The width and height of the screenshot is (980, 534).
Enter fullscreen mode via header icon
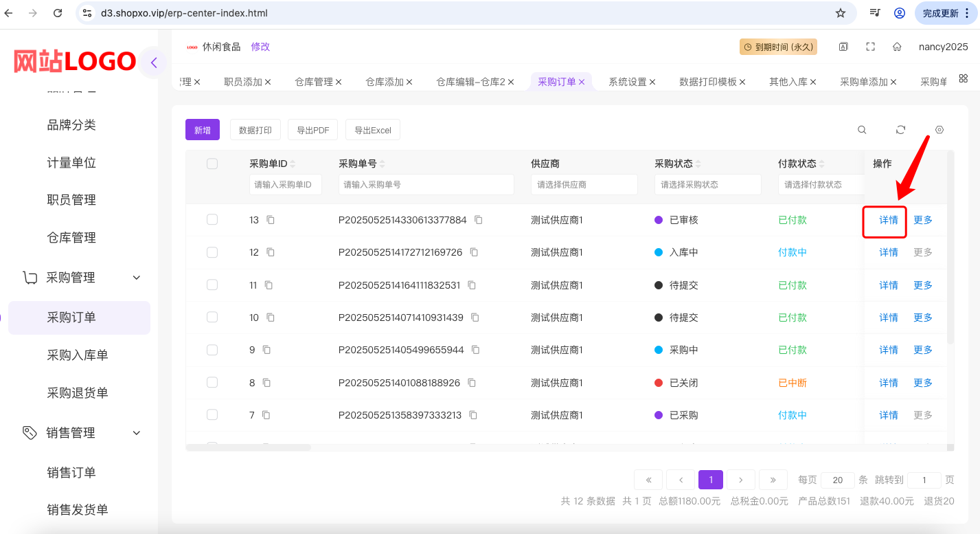click(870, 47)
